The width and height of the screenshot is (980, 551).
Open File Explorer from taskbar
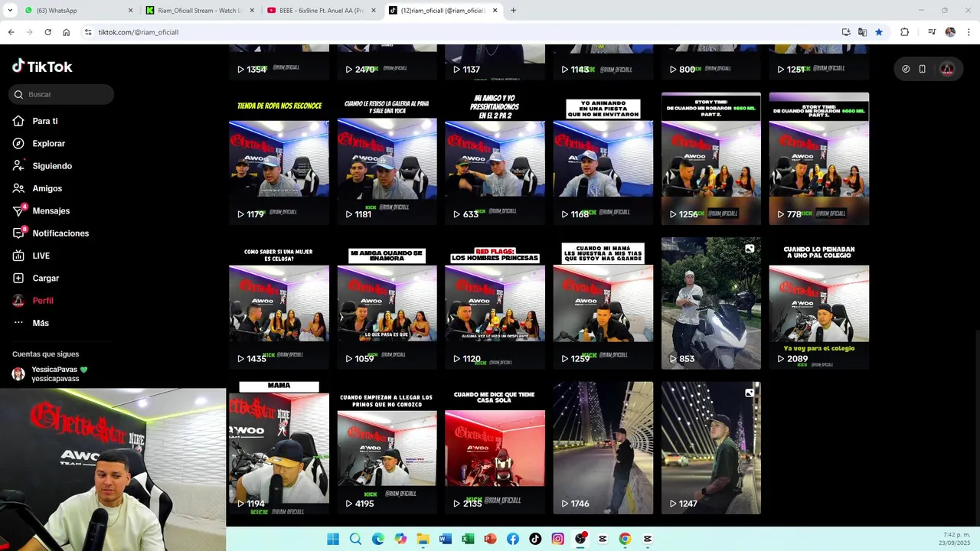[x=423, y=539]
